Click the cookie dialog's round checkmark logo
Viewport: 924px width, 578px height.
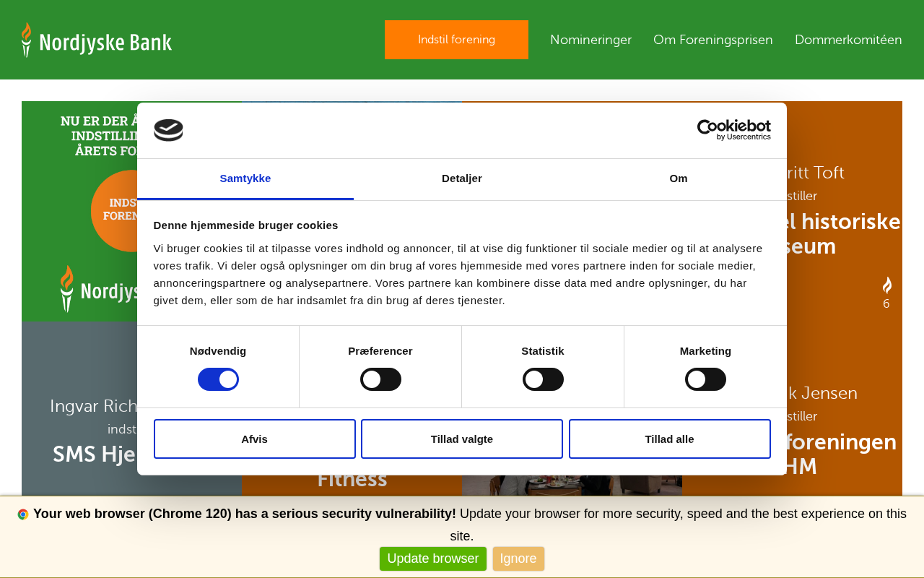(x=168, y=130)
